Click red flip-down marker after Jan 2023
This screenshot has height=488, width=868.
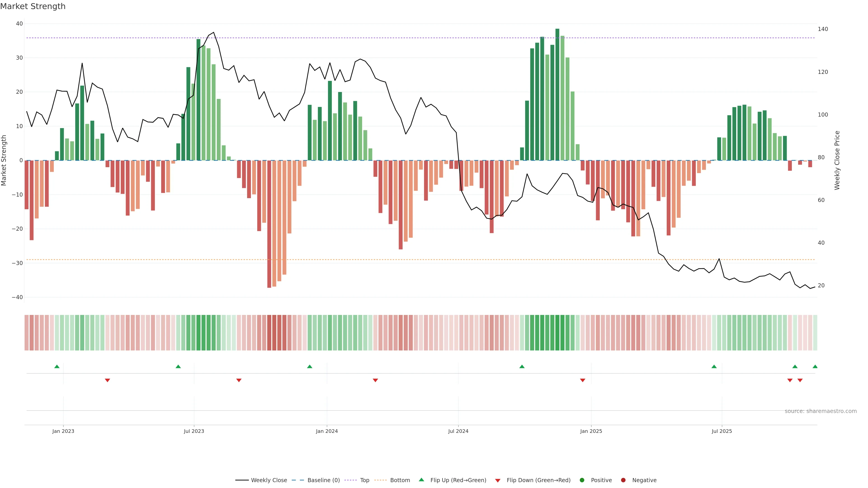pyautogui.click(x=108, y=380)
